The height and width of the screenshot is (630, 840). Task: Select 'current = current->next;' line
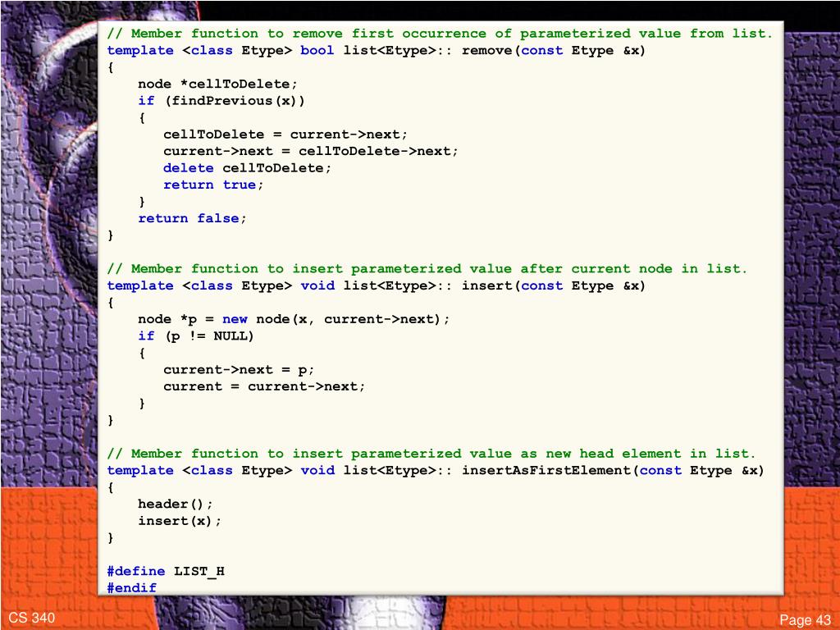pyautogui.click(x=264, y=387)
